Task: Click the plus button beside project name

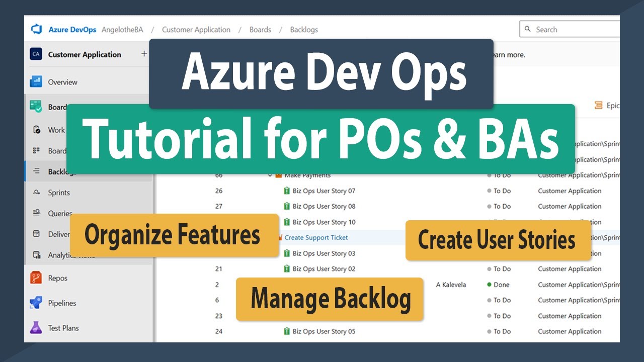Action: tap(144, 54)
